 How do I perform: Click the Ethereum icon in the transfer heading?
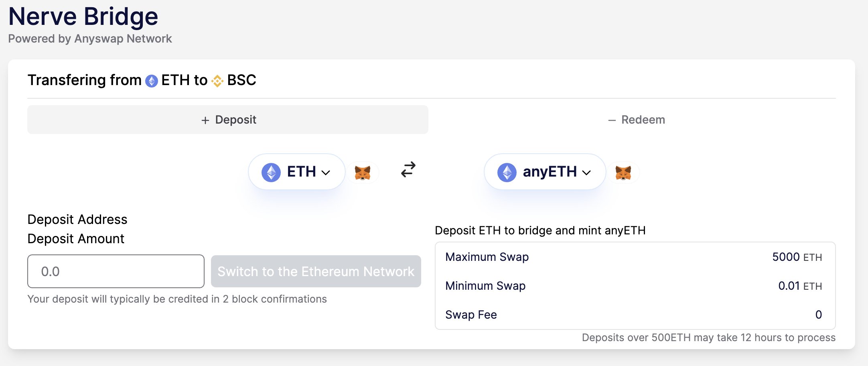[x=152, y=81]
